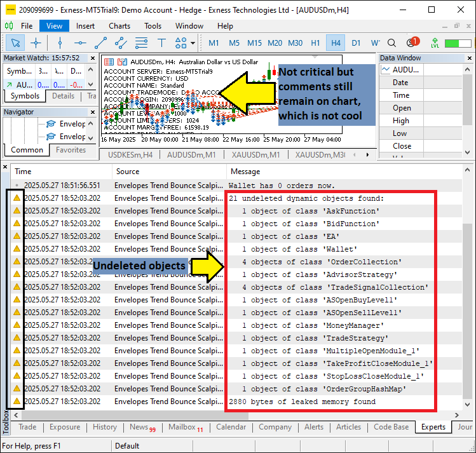Screen dimensions: 476x453
Task: Open the News tab in Toolbox
Action: click(x=143, y=427)
